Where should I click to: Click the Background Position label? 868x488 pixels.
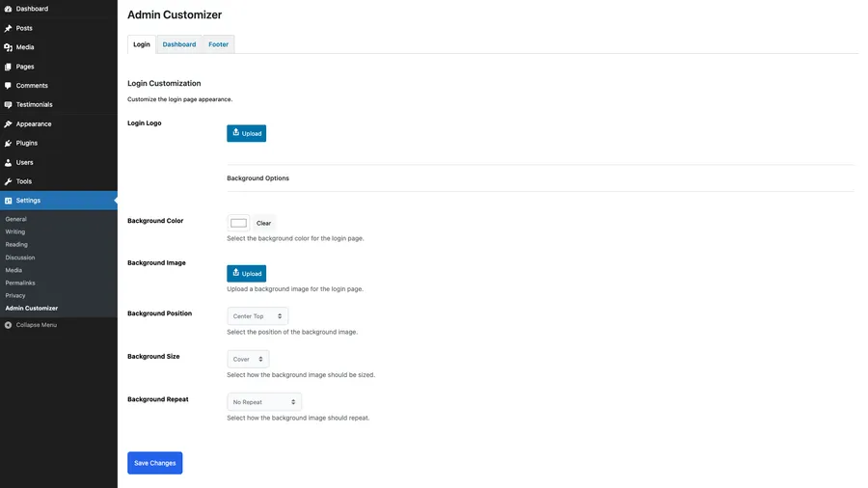tap(159, 313)
